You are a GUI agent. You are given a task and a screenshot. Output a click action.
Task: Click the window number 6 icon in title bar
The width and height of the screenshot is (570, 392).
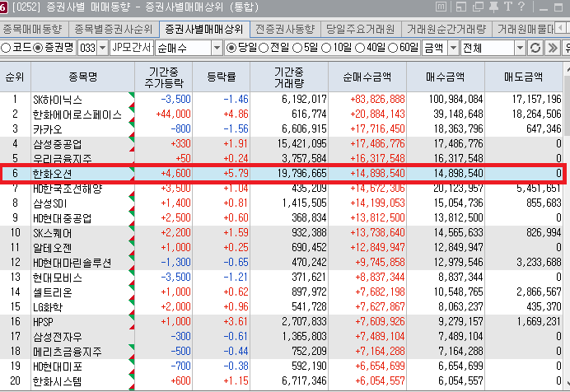pyautogui.click(x=3, y=7)
